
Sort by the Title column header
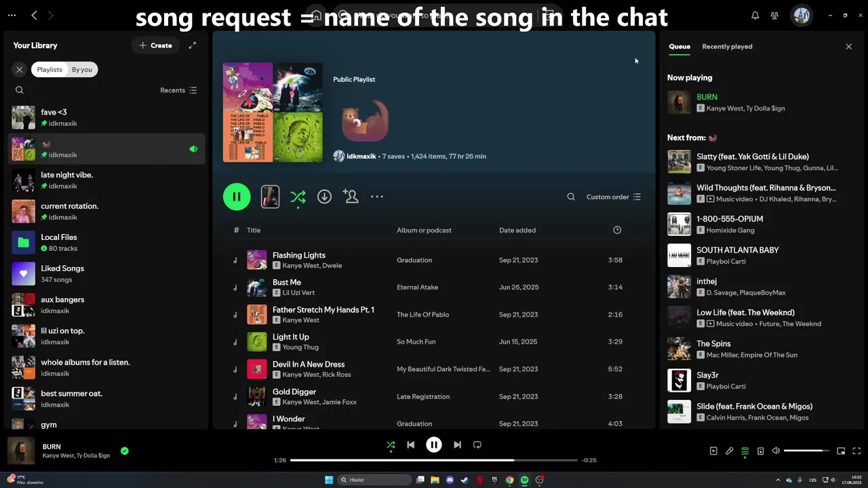pos(254,230)
